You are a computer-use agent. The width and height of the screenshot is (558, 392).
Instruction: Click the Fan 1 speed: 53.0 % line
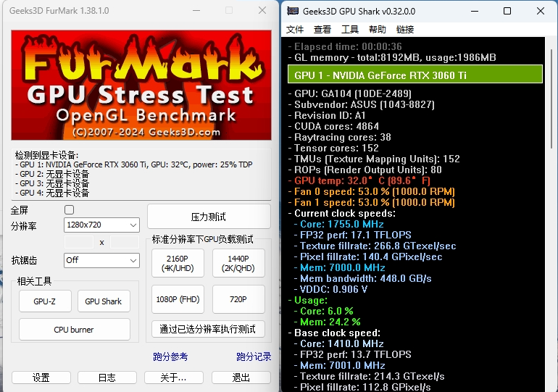click(372, 202)
